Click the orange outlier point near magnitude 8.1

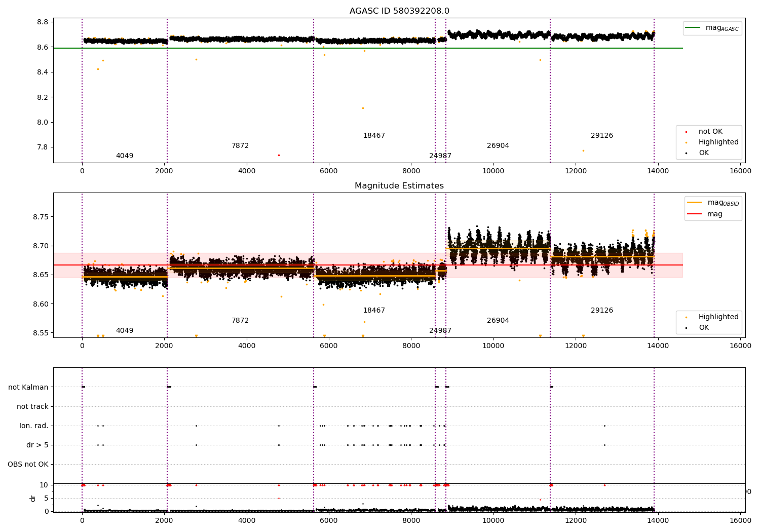point(363,108)
